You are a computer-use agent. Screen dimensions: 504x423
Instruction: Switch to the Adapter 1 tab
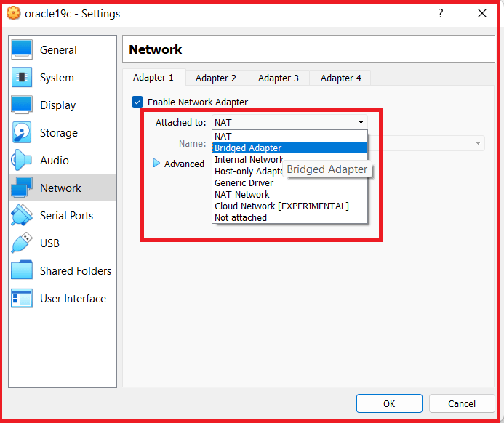coord(153,78)
